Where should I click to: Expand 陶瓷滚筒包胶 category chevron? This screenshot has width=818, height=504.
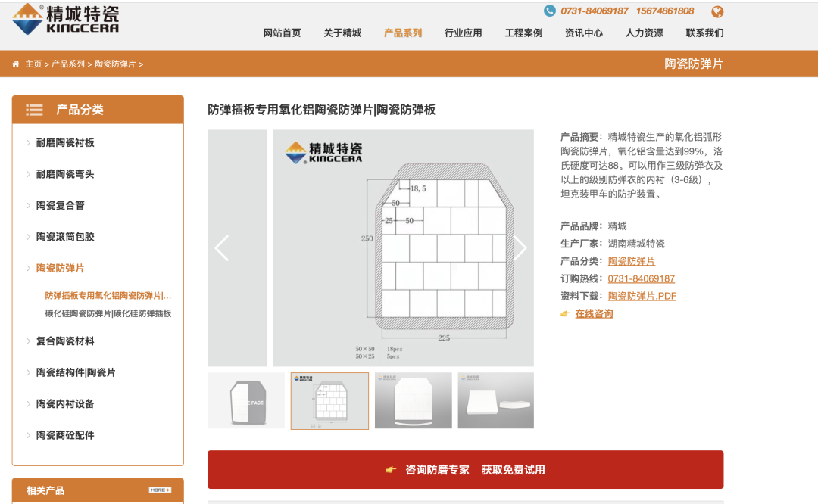[28, 237]
